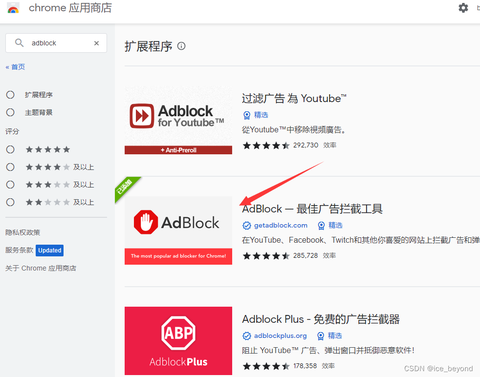Click the Updated badge

tap(50, 250)
